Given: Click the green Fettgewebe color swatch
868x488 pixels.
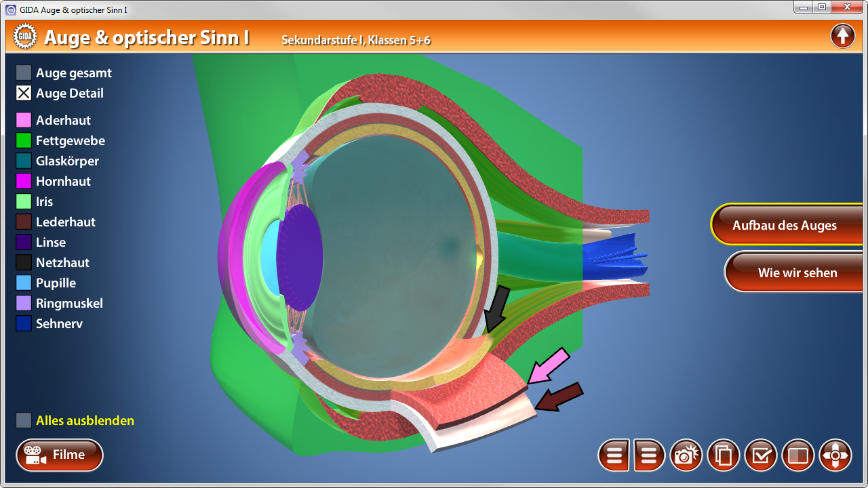Looking at the screenshot, I should click(x=24, y=141).
